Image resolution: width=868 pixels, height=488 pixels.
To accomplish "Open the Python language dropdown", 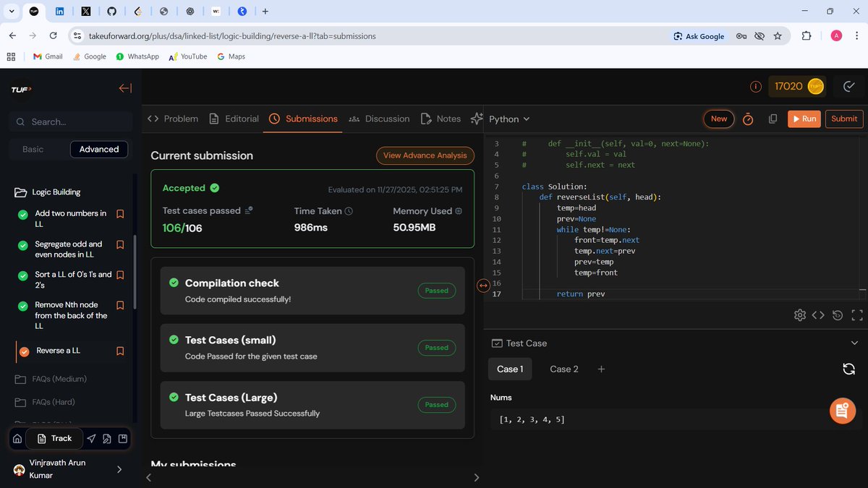I will 509,119.
